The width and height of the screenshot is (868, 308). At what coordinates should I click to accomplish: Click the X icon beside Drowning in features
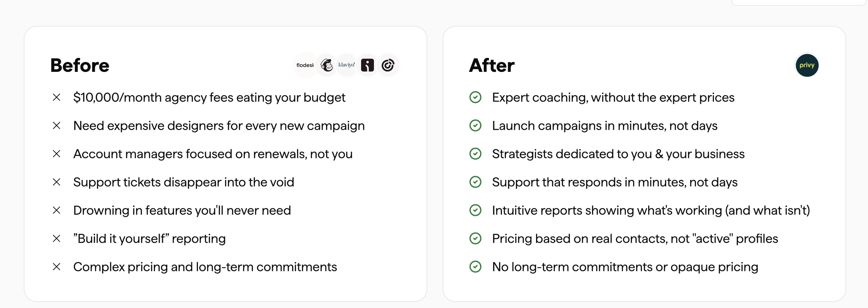pos(57,211)
